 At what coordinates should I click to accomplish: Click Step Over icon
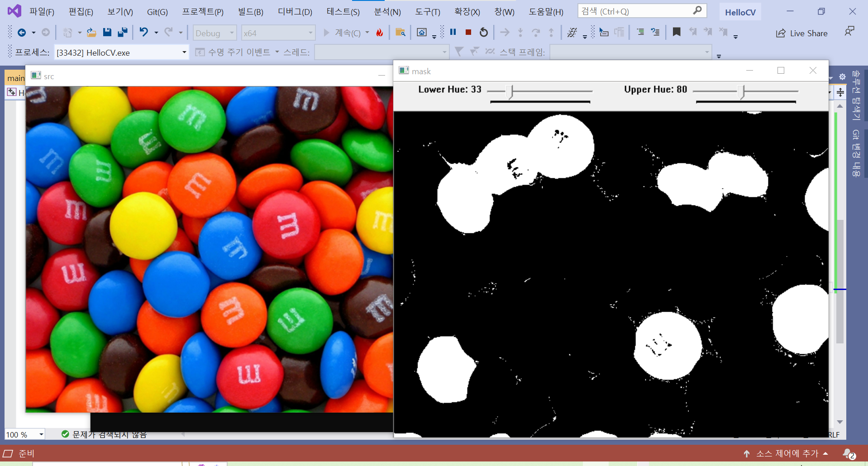[536, 33]
